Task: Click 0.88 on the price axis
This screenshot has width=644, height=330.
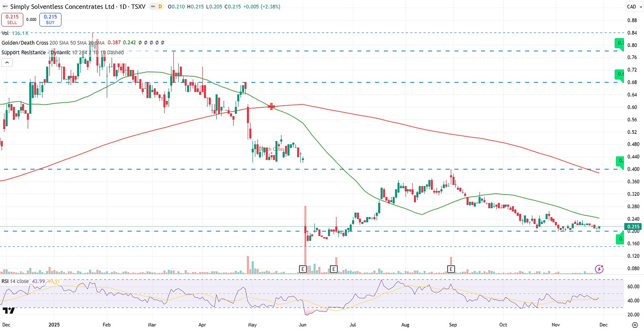Action: (x=631, y=20)
